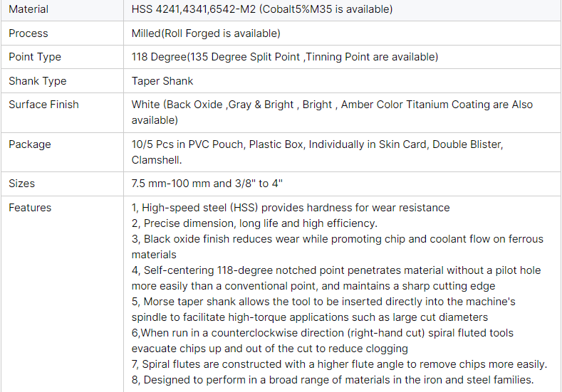Select the Shank Type label
Screen dimensions: 562x392
tap(38, 81)
